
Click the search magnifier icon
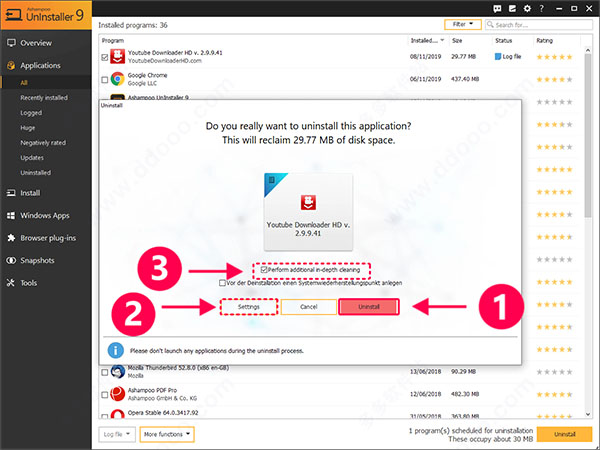tap(490, 24)
